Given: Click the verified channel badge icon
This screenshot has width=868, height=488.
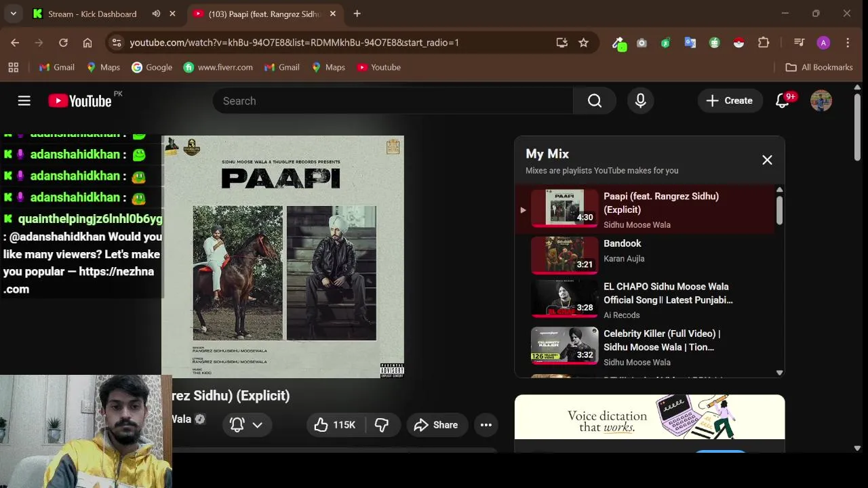Looking at the screenshot, I should [200, 419].
